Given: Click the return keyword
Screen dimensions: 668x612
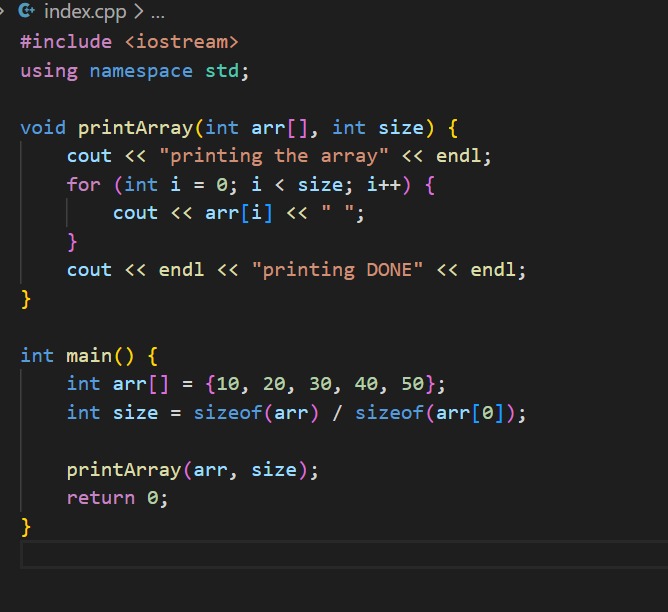Looking at the screenshot, I should (x=101, y=498).
